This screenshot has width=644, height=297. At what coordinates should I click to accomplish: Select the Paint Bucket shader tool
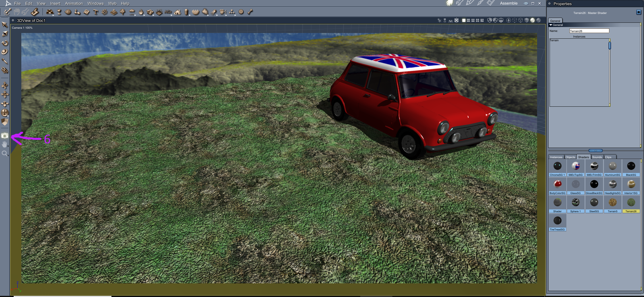(5, 70)
